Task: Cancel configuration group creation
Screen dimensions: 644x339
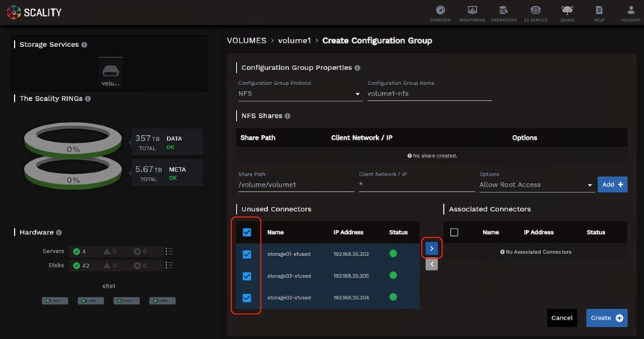Action: click(x=562, y=318)
